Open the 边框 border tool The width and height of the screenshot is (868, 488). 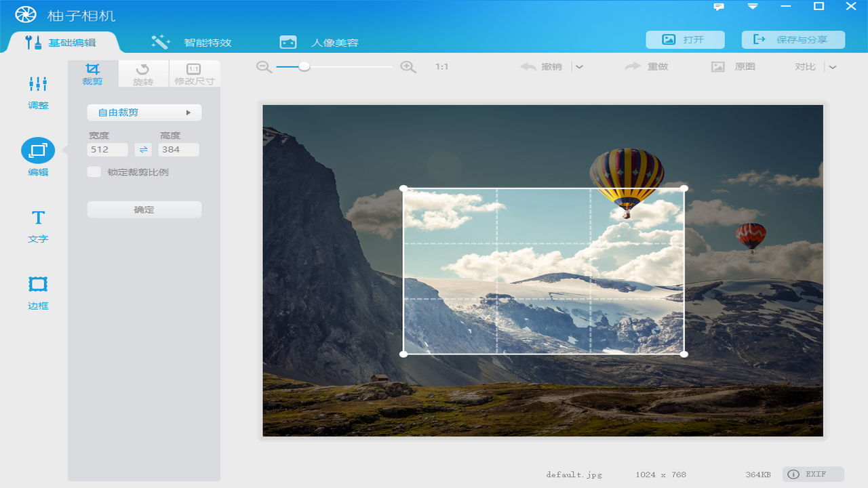[x=38, y=284]
